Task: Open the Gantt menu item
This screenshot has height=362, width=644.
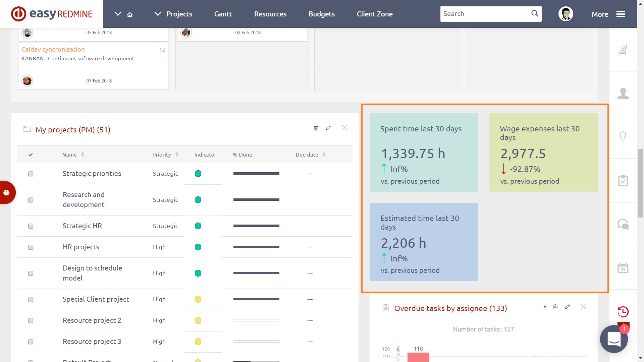Action: pos(223,14)
